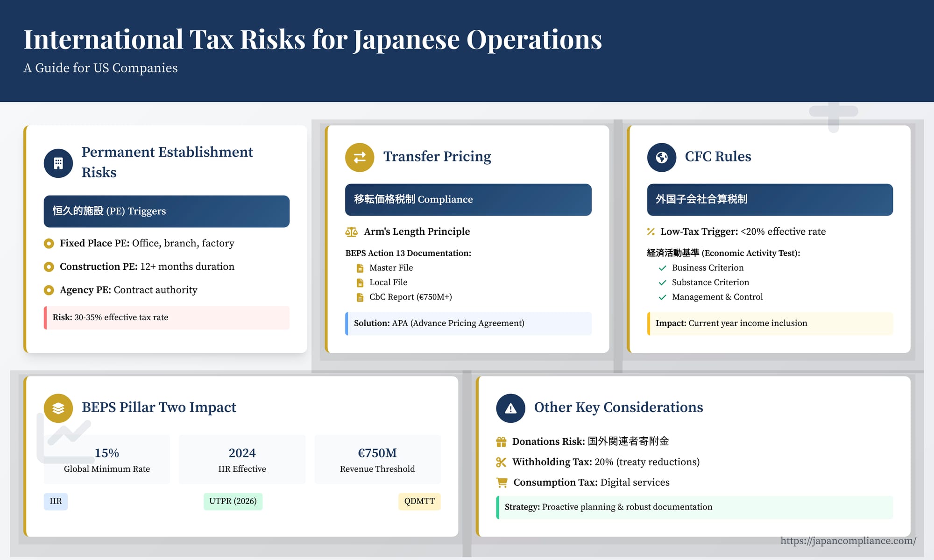Click Agency PE: Contract authority
The height and width of the screenshot is (560, 934).
(128, 290)
